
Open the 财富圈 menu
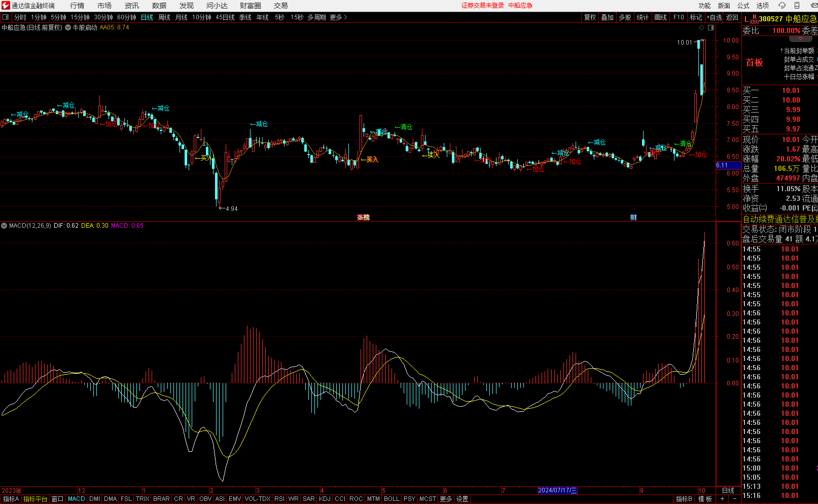251,6
